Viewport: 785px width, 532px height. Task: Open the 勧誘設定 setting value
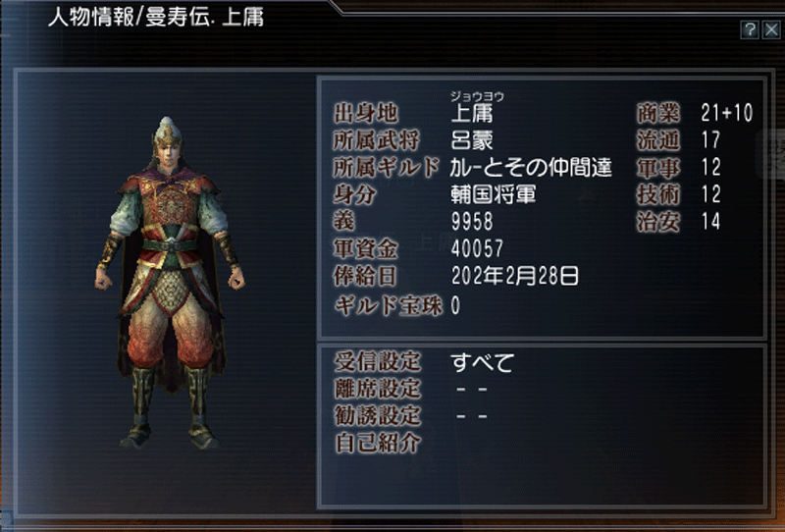tap(472, 416)
